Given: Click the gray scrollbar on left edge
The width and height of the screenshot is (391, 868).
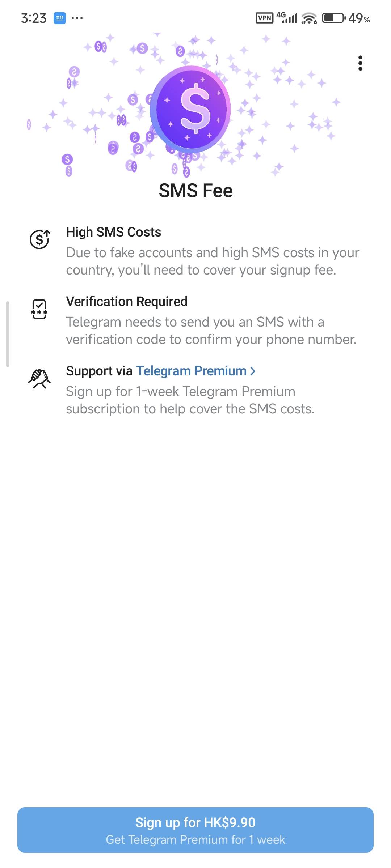Looking at the screenshot, I should click(8, 334).
